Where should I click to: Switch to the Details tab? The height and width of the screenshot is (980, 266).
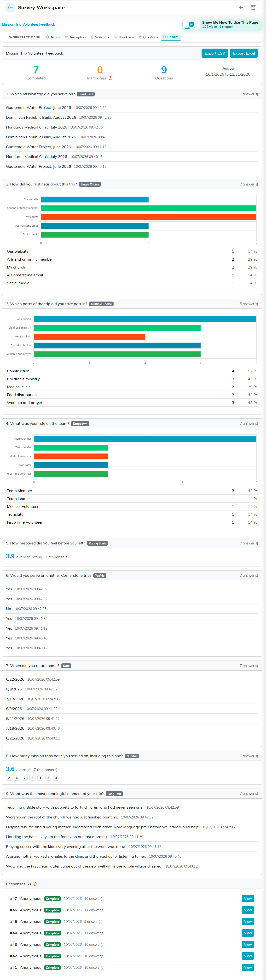click(53, 37)
